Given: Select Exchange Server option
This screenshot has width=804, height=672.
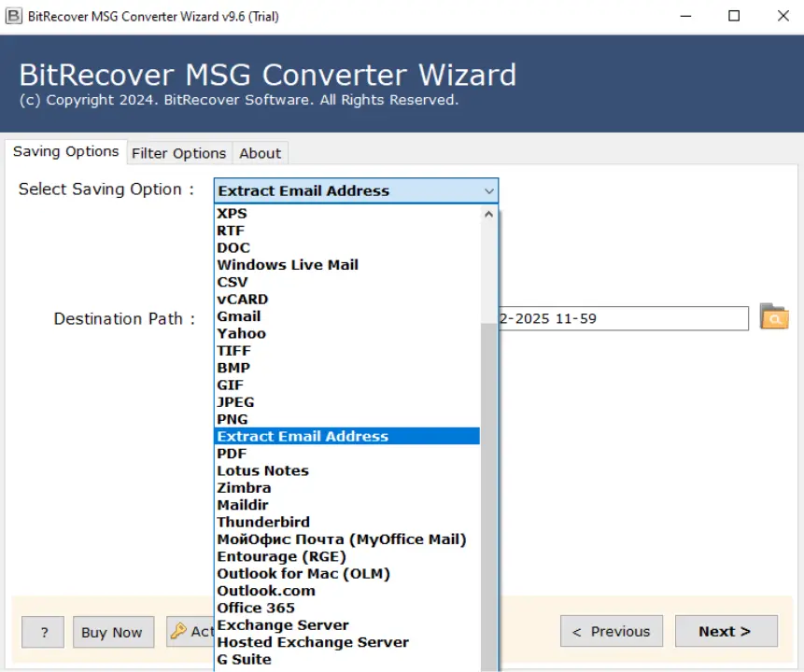Looking at the screenshot, I should coord(347,624).
